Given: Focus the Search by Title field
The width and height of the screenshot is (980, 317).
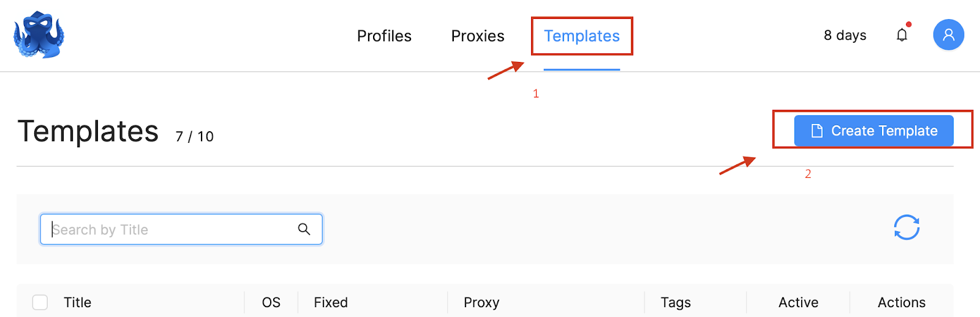Looking at the screenshot, I should pyautogui.click(x=181, y=229).
